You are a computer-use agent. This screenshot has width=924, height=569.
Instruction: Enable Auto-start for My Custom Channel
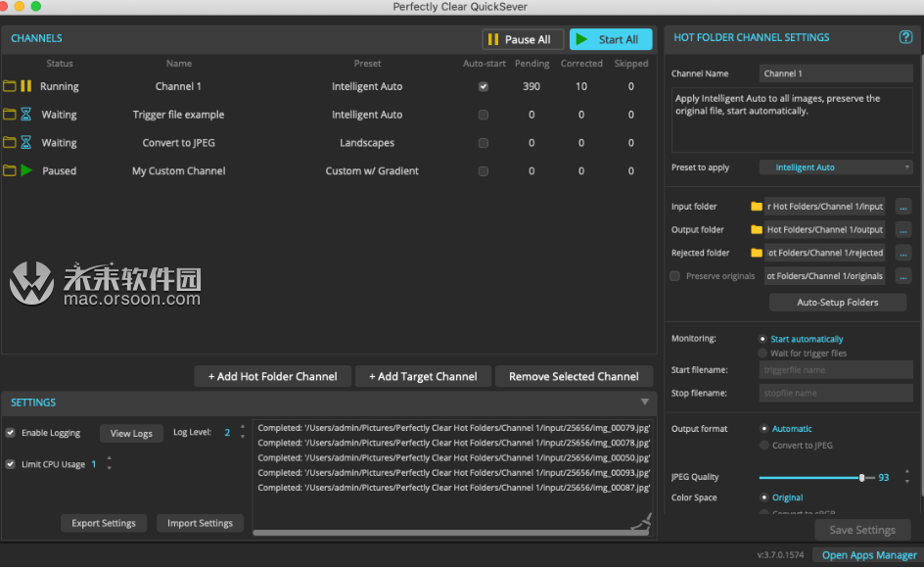point(484,171)
